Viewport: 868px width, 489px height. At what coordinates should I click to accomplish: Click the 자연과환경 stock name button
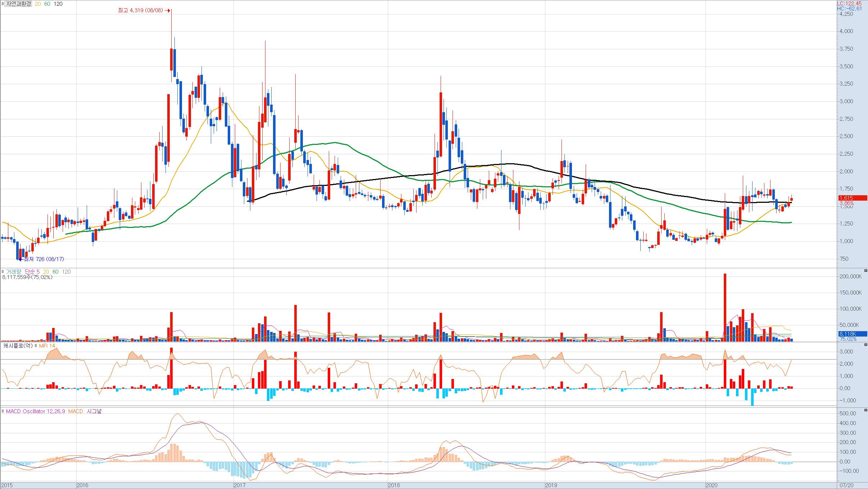19,4
